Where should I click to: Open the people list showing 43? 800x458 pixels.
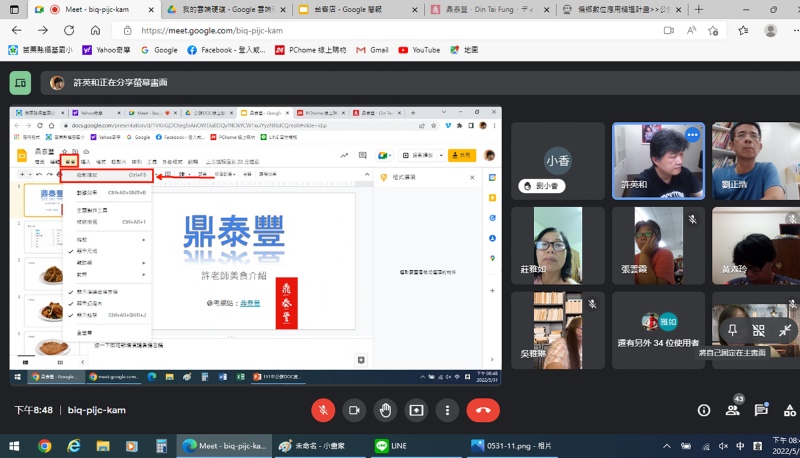coord(733,410)
